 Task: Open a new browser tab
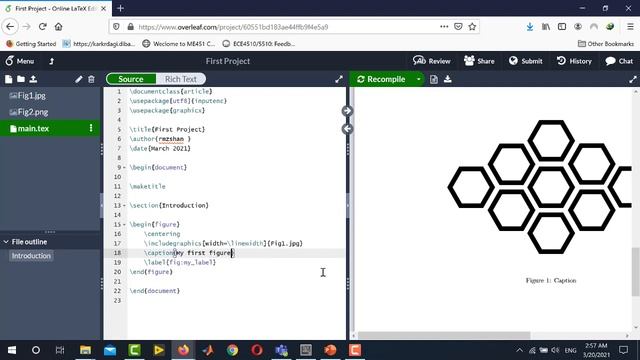tap(120, 8)
